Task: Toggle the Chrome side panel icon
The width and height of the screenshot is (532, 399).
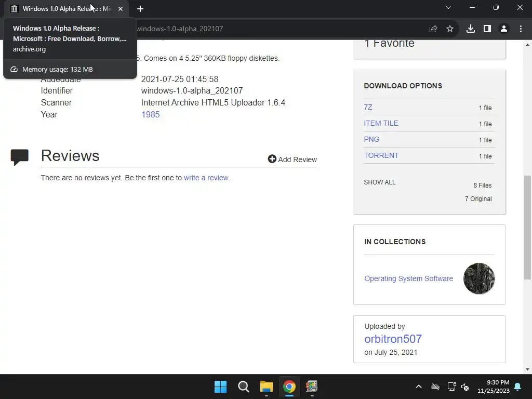Action: [487, 29]
